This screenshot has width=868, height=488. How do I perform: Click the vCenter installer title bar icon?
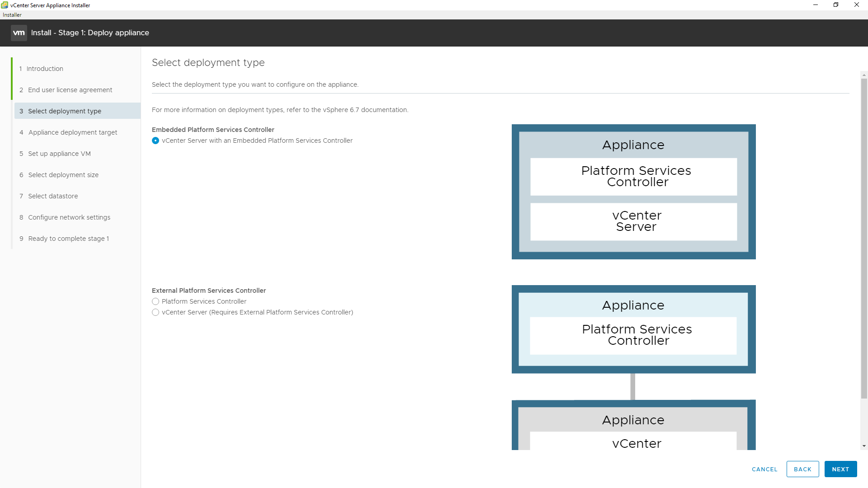click(5, 5)
